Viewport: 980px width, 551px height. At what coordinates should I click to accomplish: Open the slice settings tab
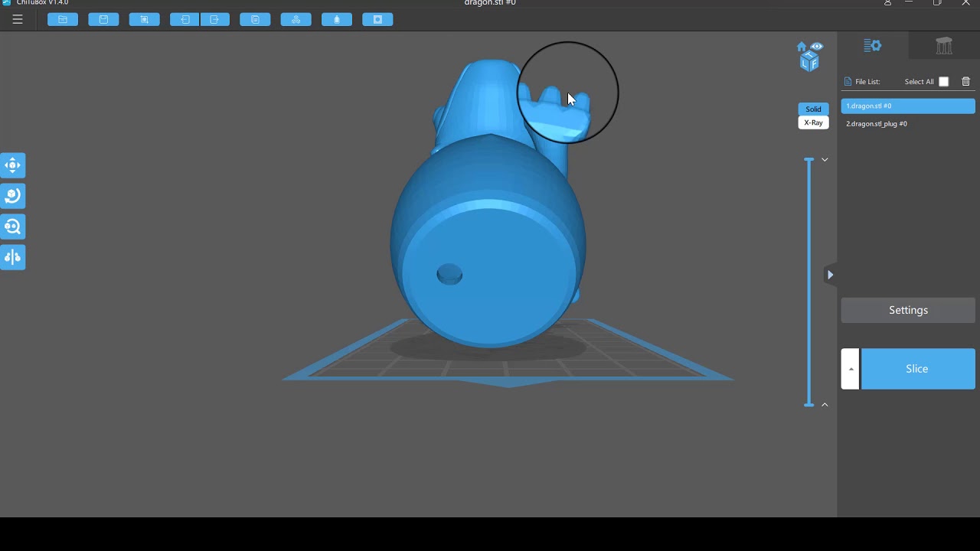[873, 46]
